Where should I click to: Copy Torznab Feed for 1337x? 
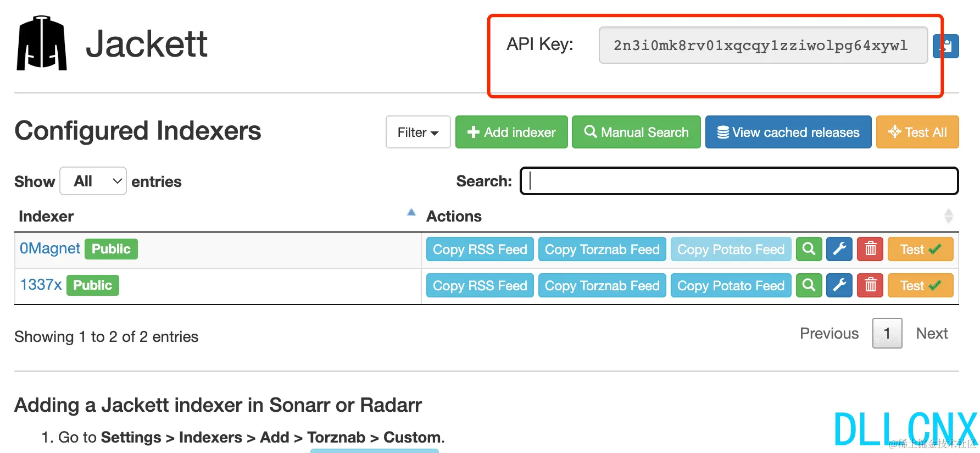click(602, 285)
